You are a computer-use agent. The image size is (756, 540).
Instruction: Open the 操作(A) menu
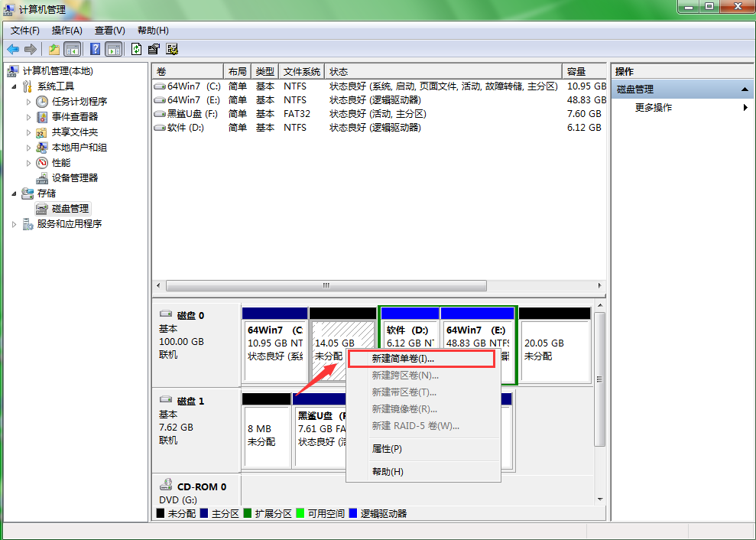(67, 31)
